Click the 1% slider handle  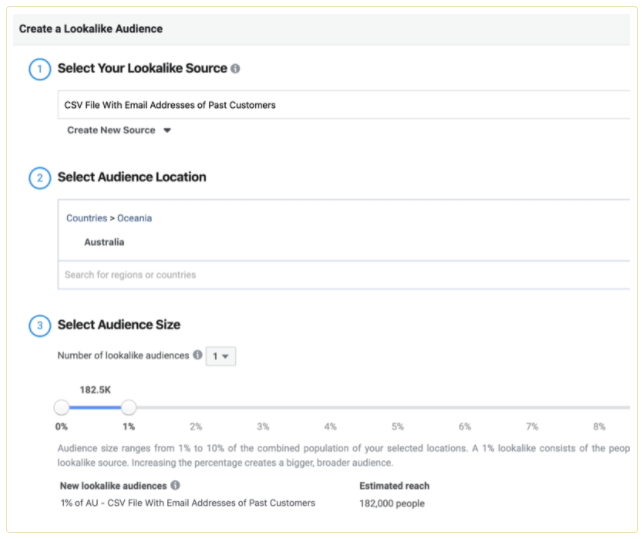129,407
